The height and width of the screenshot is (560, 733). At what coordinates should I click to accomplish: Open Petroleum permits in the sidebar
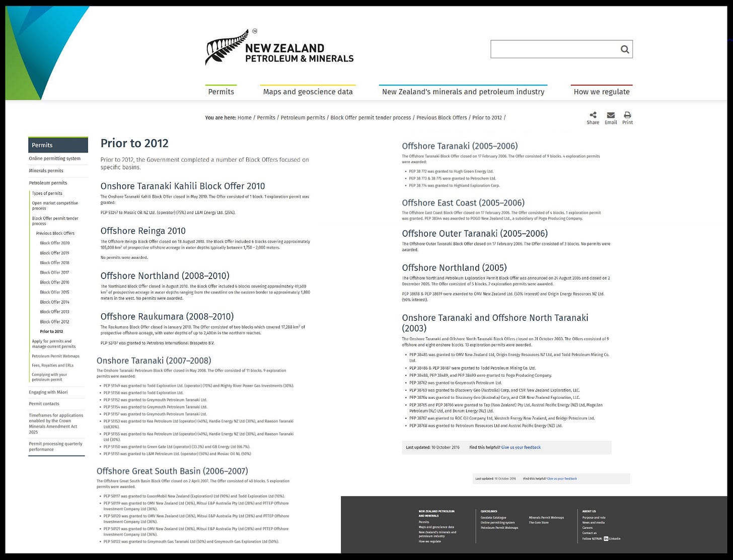pyautogui.click(x=48, y=183)
